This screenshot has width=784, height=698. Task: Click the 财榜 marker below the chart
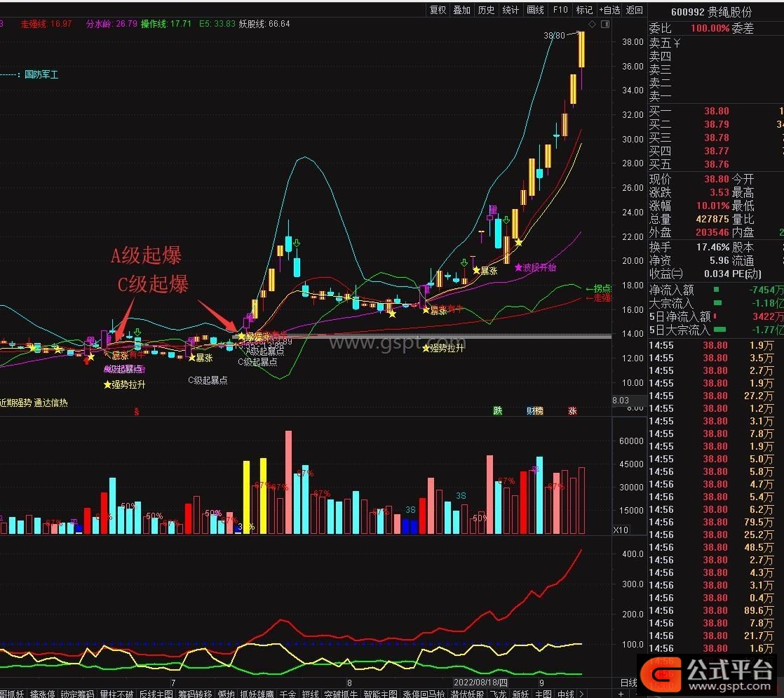(x=535, y=411)
